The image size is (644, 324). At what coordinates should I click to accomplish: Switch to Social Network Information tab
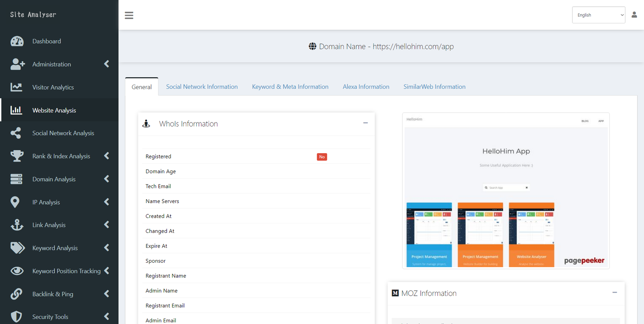[202, 87]
